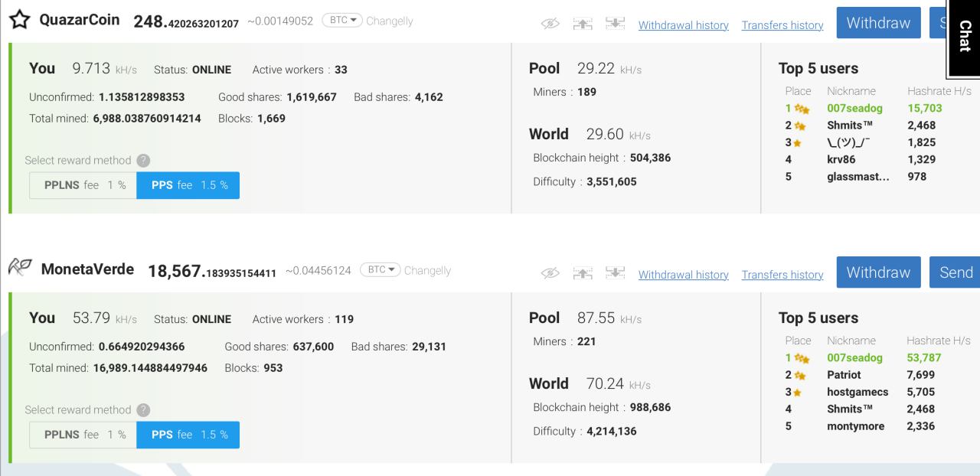Toggle MonetaVerde visibility eye icon
The width and height of the screenshot is (980, 476).
550,274
